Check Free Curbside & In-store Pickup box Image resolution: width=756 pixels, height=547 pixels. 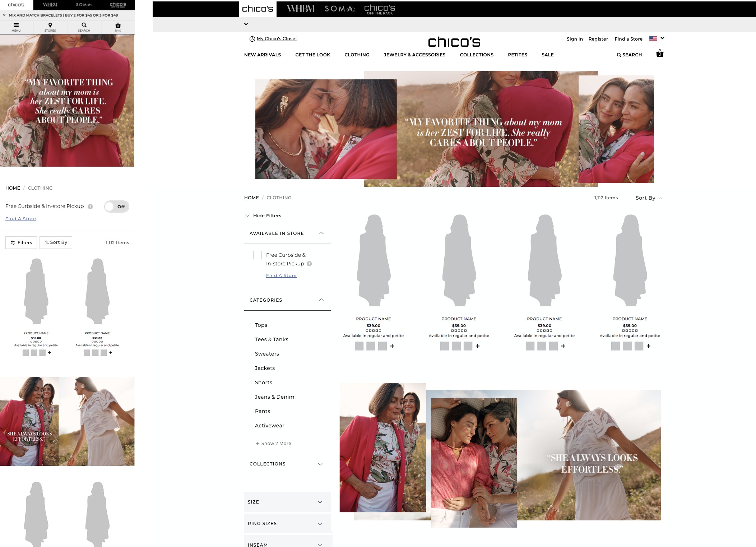(257, 255)
